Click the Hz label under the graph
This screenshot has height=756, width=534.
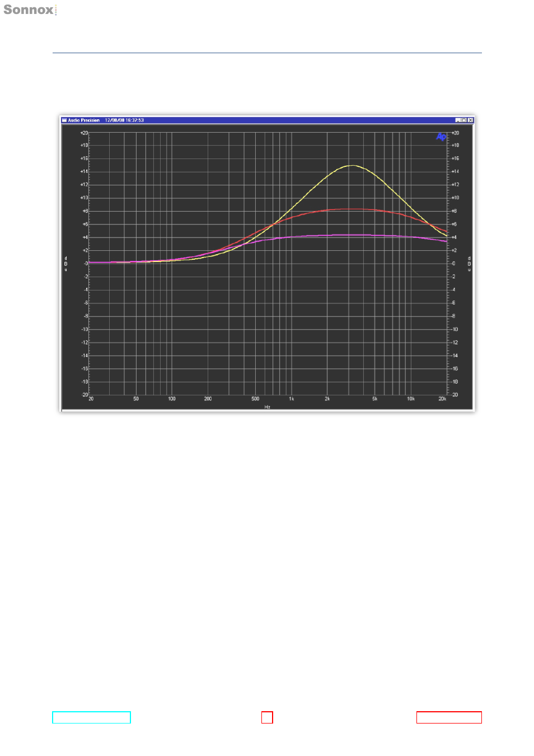[268, 407]
